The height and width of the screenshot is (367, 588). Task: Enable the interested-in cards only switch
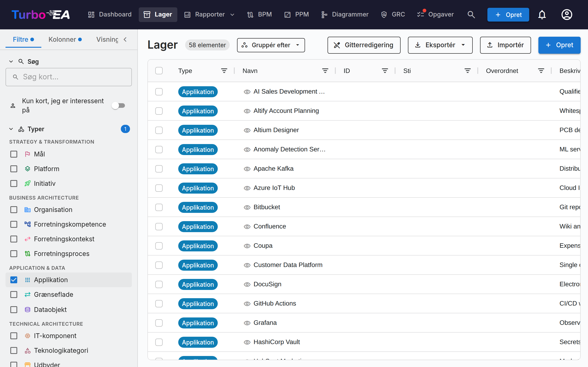(x=118, y=106)
